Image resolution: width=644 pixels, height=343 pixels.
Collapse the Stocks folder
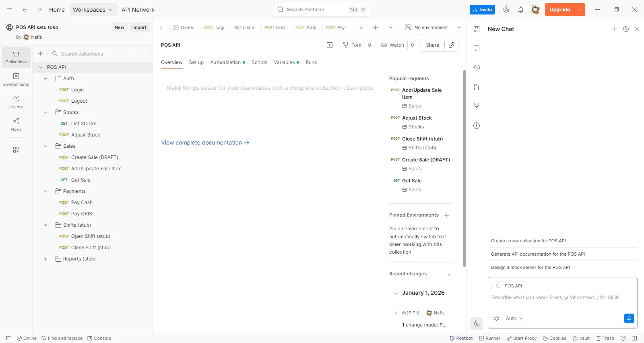click(45, 112)
